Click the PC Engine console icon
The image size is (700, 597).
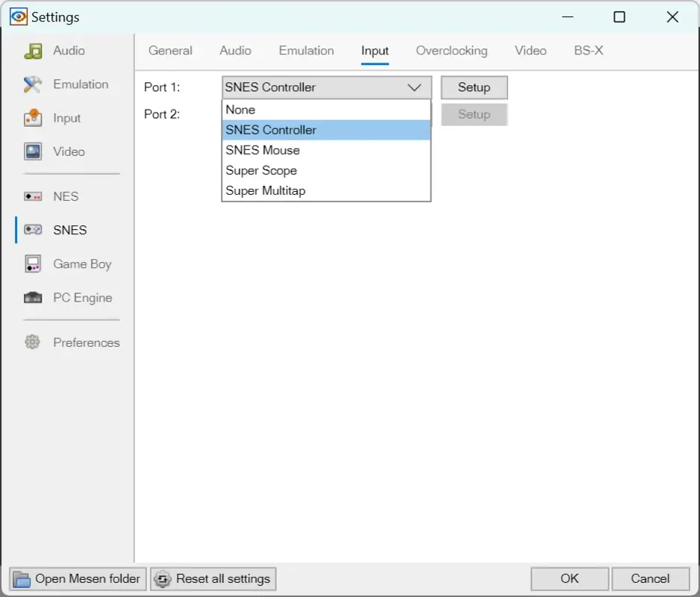click(x=33, y=297)
